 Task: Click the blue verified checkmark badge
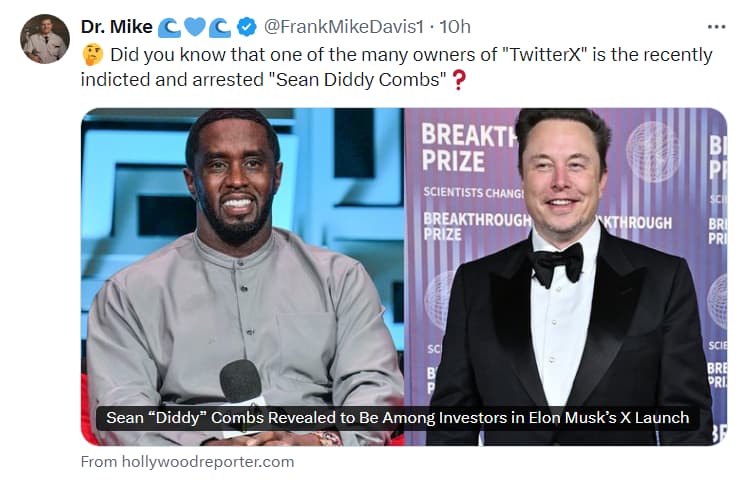(x=246, y=27)
